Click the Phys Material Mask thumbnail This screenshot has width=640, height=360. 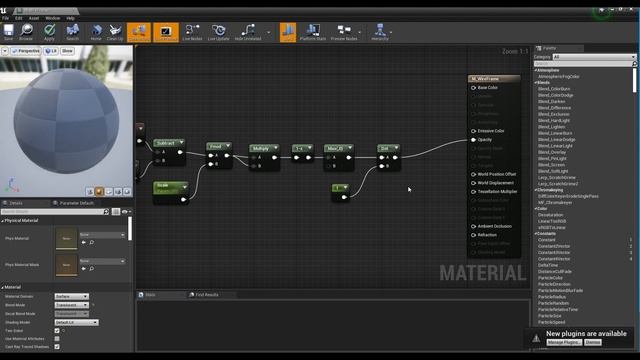point(67,265)
